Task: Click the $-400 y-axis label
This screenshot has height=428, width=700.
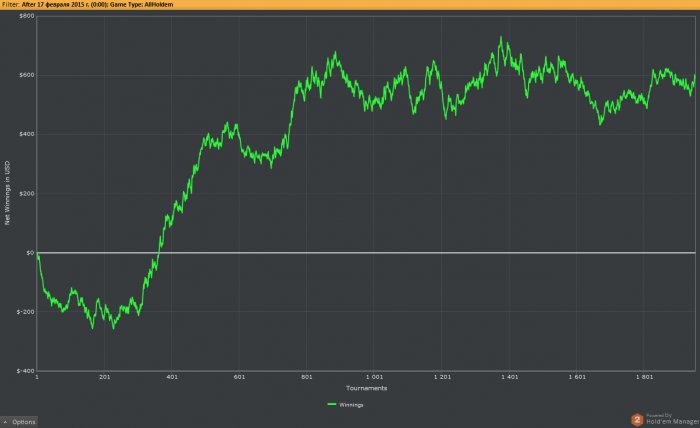Action: (25, 370)
